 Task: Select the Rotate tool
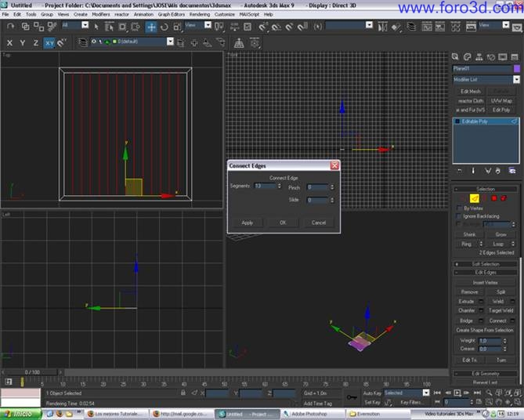coord(164,27)
